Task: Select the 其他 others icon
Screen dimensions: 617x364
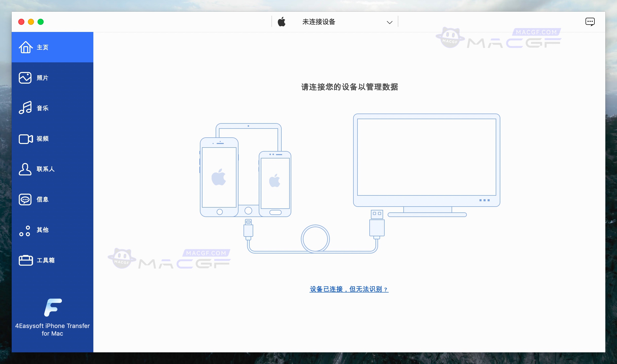Action: 24,230
